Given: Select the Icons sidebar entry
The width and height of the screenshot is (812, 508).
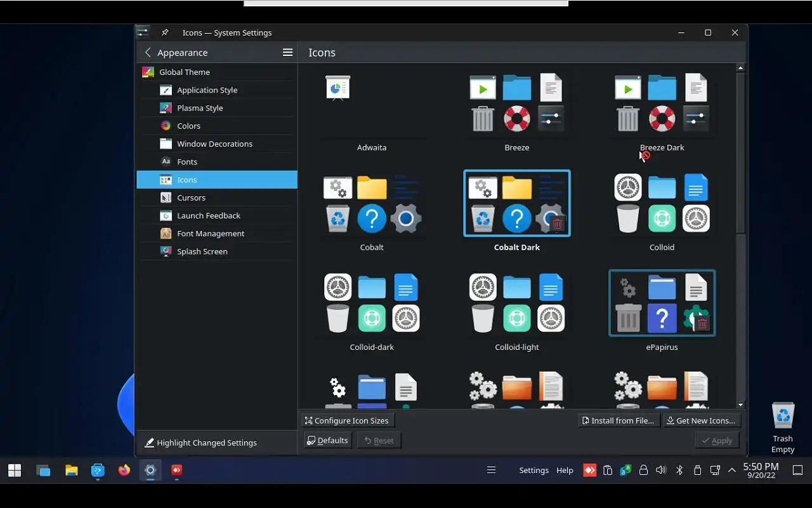Looking at the screenshot, I should pyautogui.click(x=217, y=180).
